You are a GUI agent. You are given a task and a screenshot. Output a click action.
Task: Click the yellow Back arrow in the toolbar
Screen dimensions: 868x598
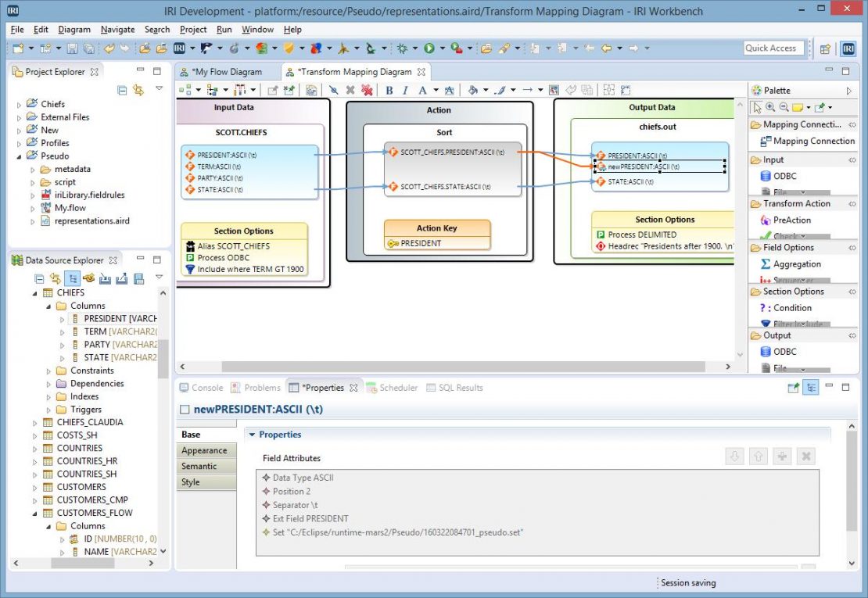click(607, 48)
